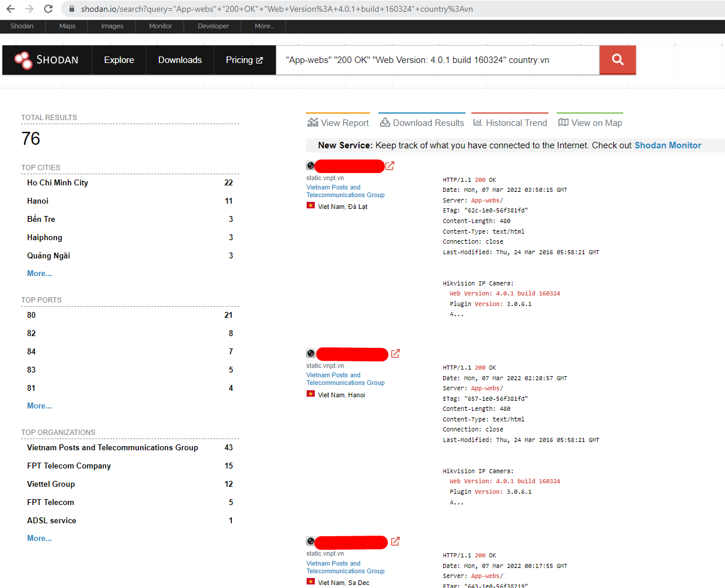Open organization link in the Hanoi result

click(x=345, y=379)
